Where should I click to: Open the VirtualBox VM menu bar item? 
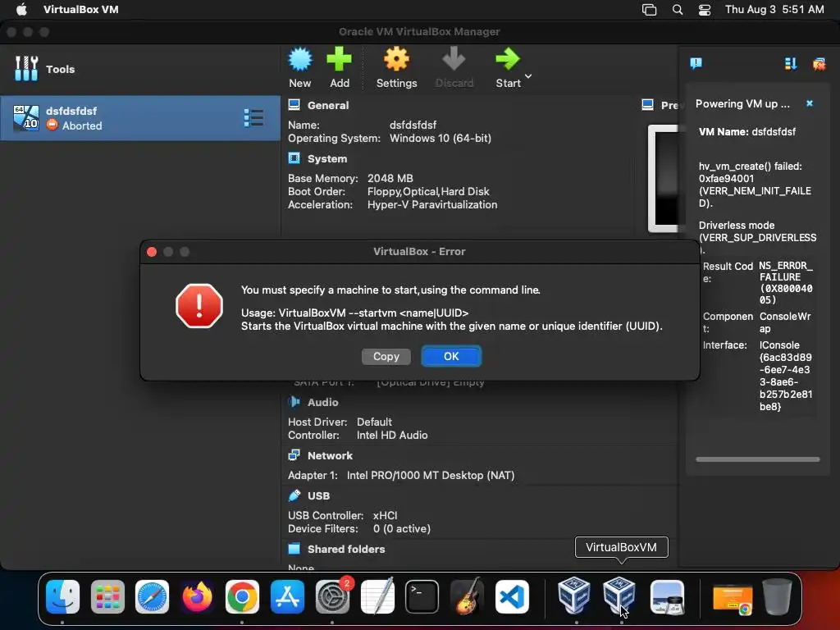(x=81, y=10)
